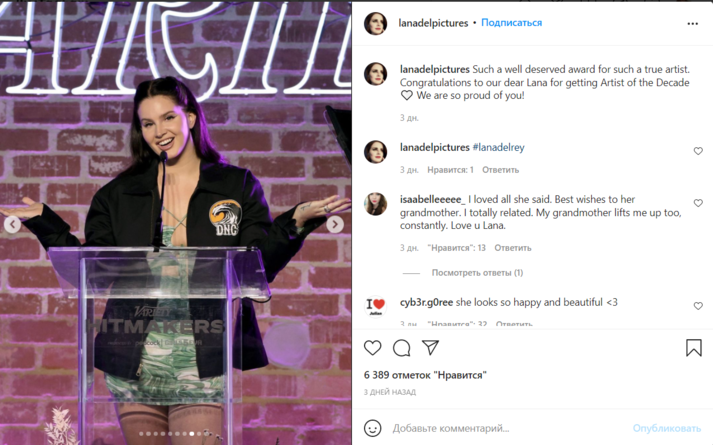This screenshot has width=713, height=445.
Task: Like isaabelleeeee_'s comment with heart
Action: point(698,203)
